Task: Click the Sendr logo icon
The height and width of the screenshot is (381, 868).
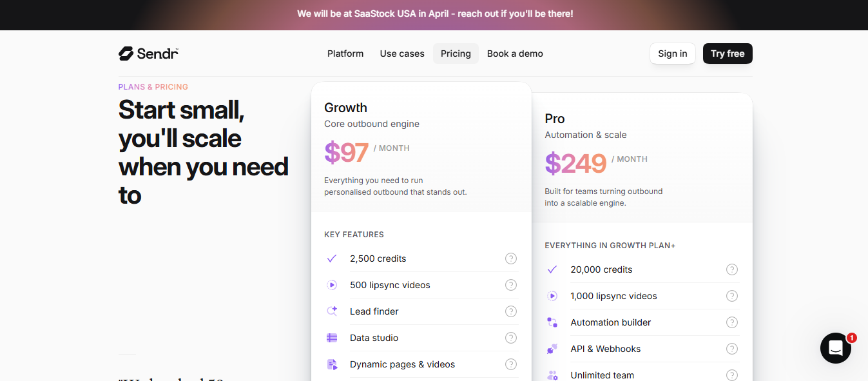Action: pos(124,53)
